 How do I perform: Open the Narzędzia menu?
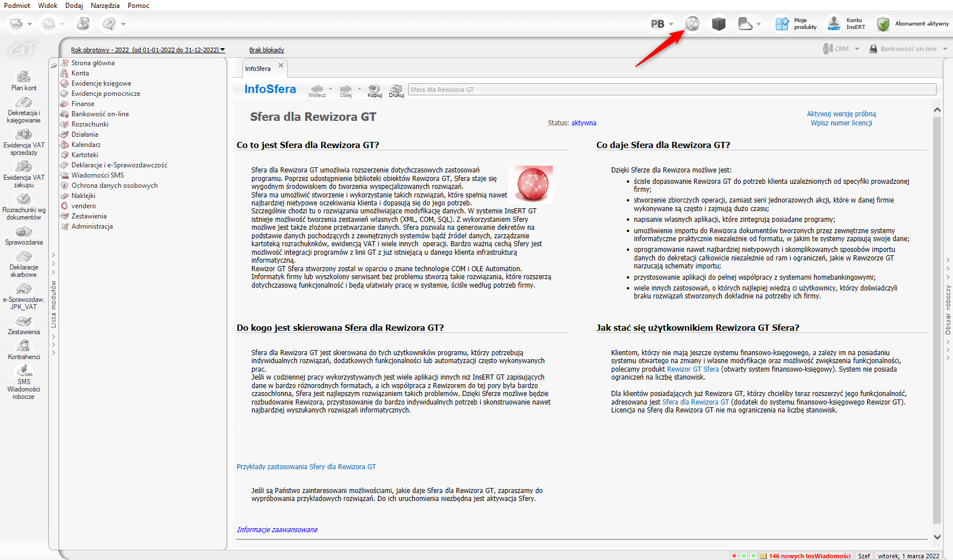(105, 6)
